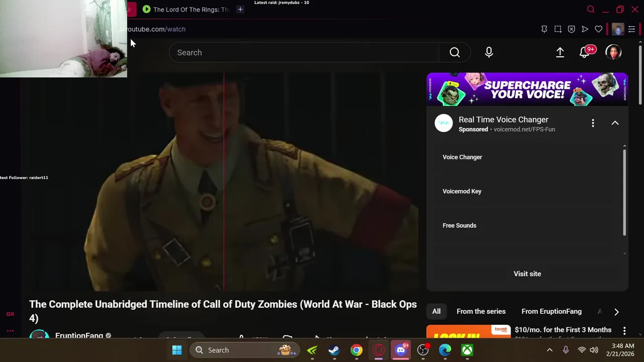644x362 pixels.
Task: Open the volume speaker tray icon
Action: pyautogui.click(x=594, y=350)
